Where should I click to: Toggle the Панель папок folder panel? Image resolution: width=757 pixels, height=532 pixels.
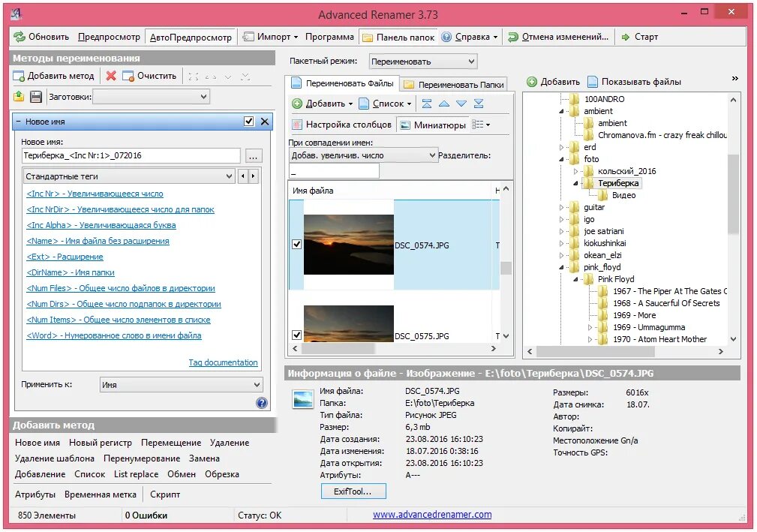pos(399,38)
